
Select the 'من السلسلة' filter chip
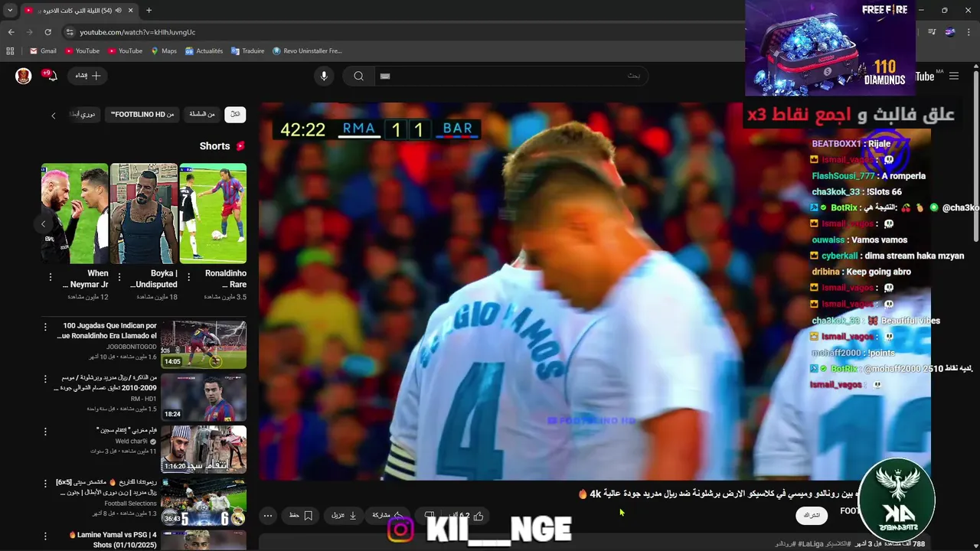(202, 114)
